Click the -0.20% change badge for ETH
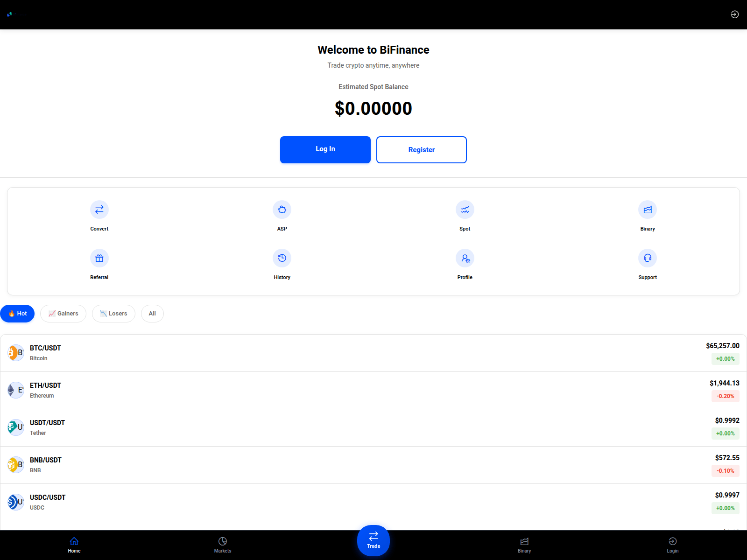Screen dimensions: 747x560 click(726, 396)
